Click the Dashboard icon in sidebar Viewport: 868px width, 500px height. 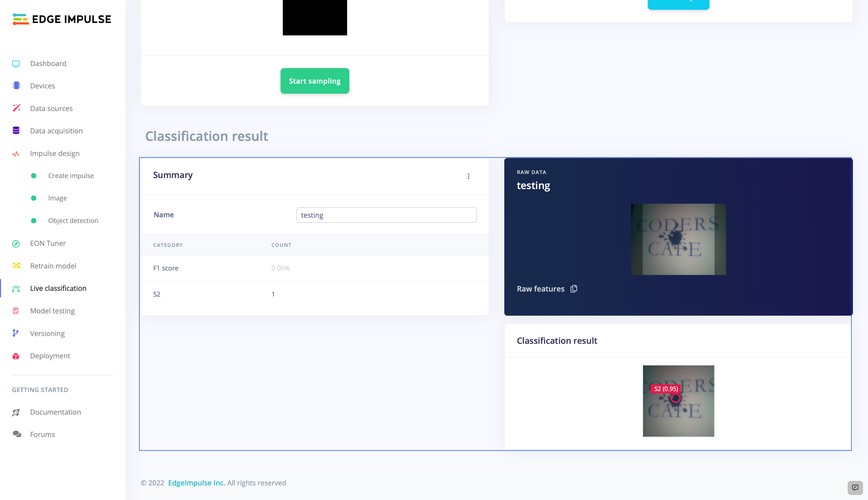[16, 63]
